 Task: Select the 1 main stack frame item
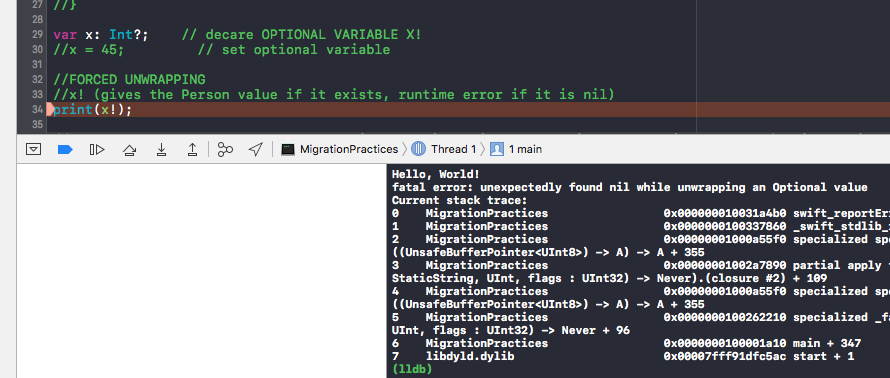tap(515, 149)
